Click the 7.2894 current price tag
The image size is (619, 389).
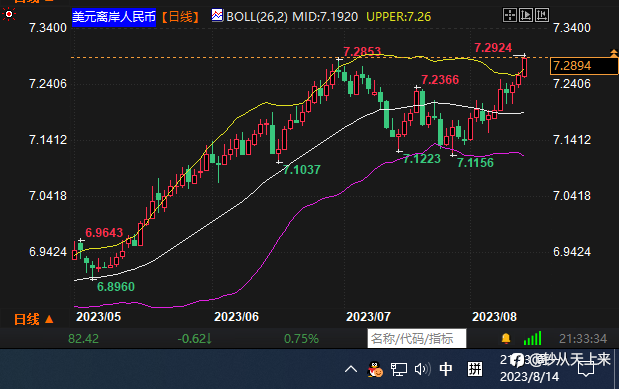(x=583, y=66)
